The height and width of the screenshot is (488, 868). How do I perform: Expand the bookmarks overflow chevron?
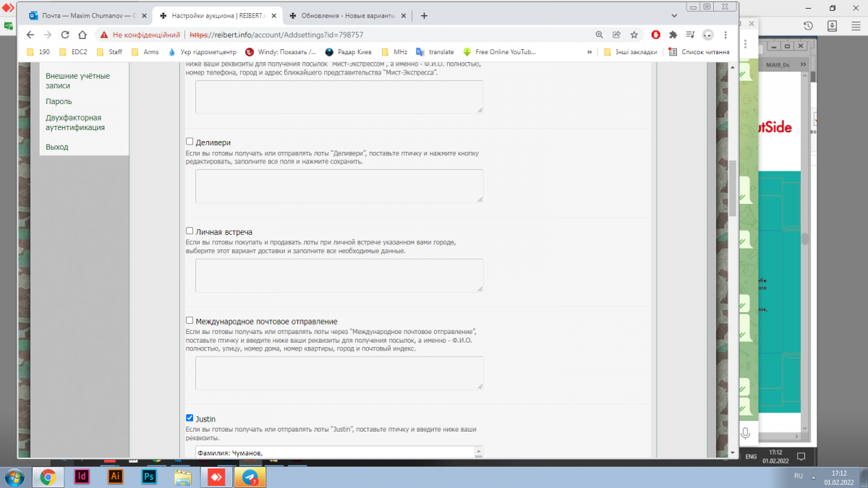[x=590, y=52]
